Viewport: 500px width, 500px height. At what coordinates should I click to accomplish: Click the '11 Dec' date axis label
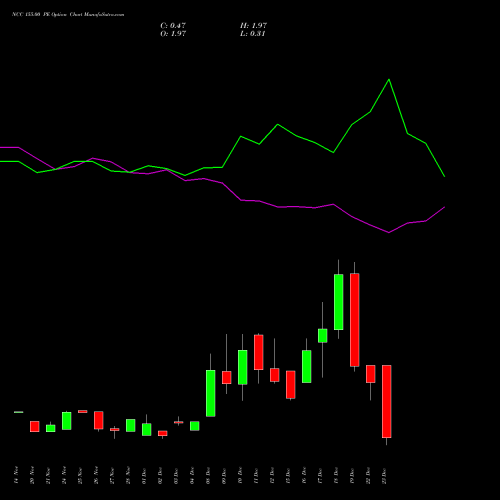click(256, 475)
